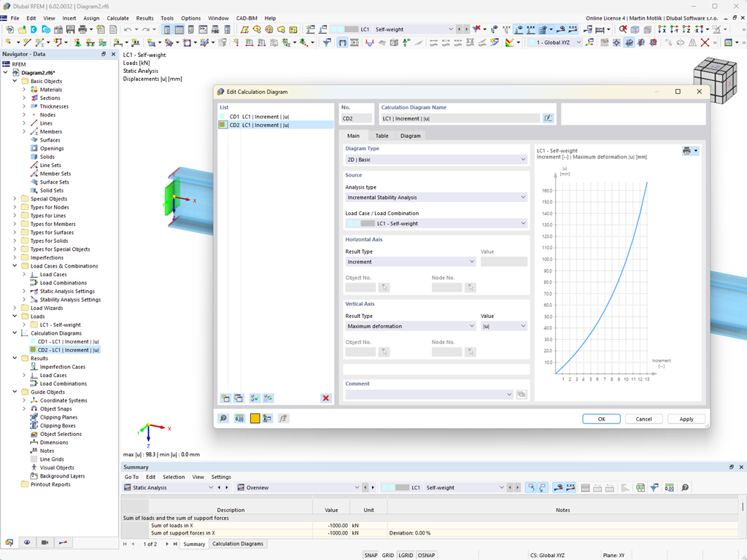Open units and decimal places settings
Image resolution: width=747 pixels, height=560 pixels.
[239, 417]
